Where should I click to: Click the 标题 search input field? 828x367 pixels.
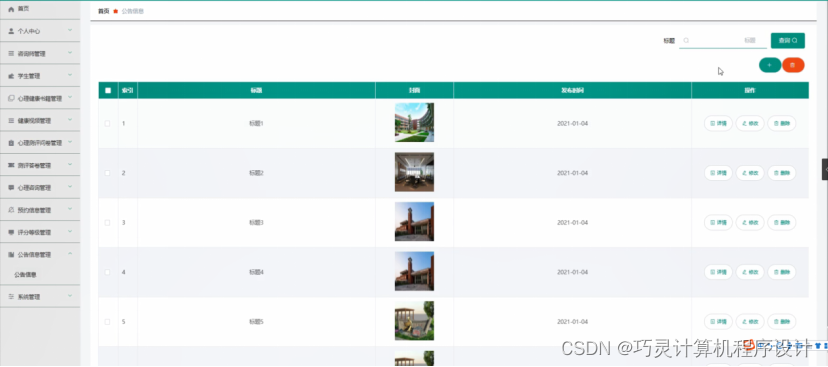[x=723, y=41]
